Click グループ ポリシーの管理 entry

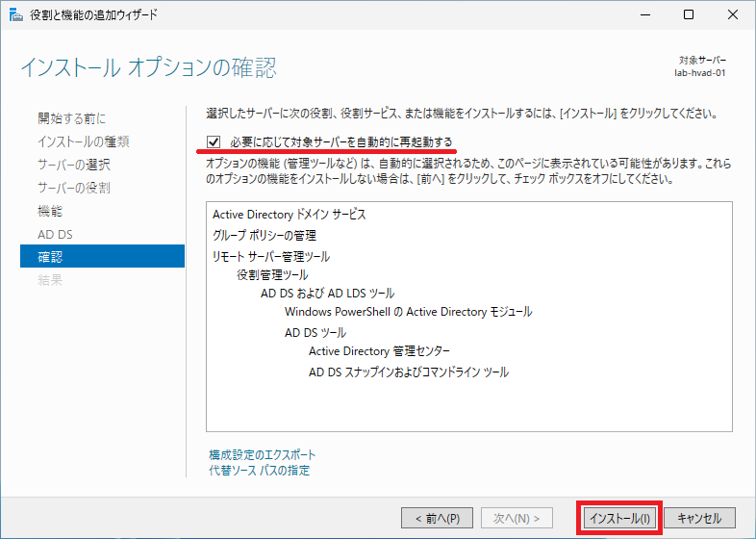click(265, 236)
